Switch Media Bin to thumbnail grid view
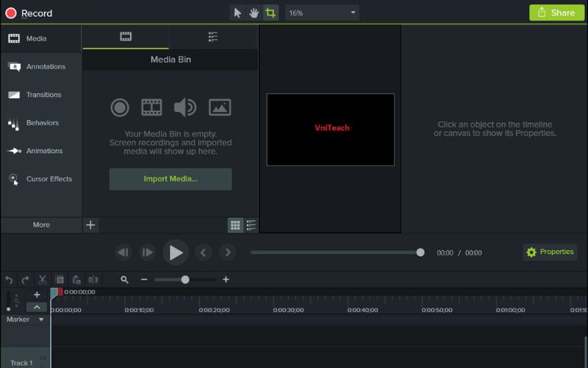 pyautogui.click(x=235, y=225)
